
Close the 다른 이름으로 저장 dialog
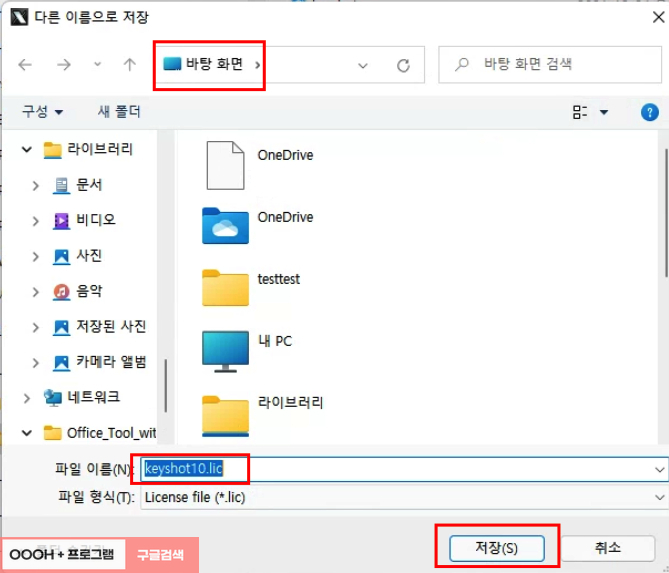pyautogui.click(x=658, y=17)
